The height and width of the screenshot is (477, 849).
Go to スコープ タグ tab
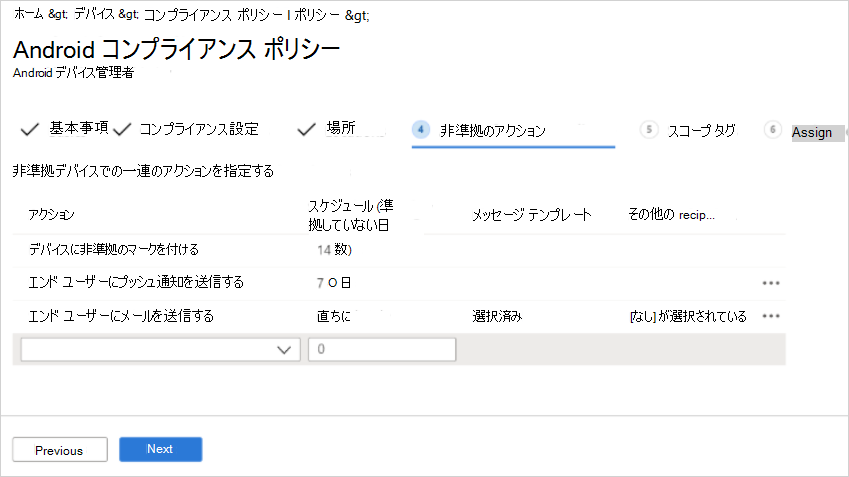tap(701, 130)
